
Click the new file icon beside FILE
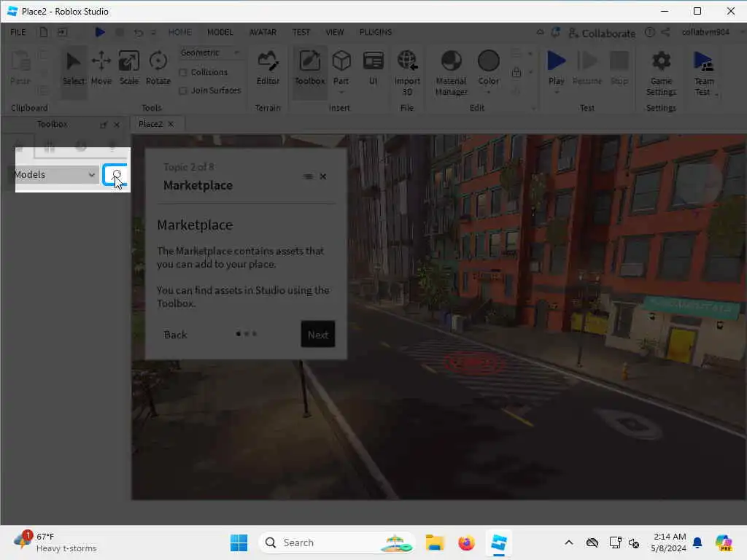tap(44, 32)
